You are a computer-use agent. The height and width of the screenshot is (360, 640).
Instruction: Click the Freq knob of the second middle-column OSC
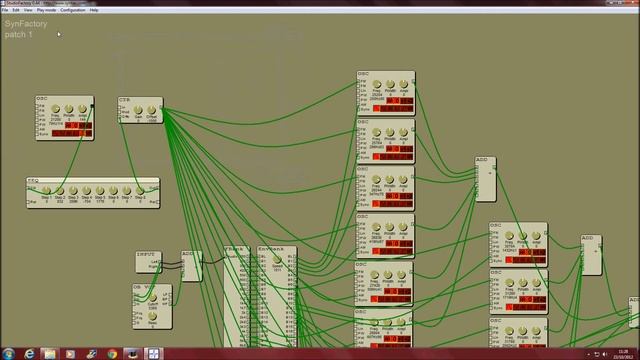376,132
